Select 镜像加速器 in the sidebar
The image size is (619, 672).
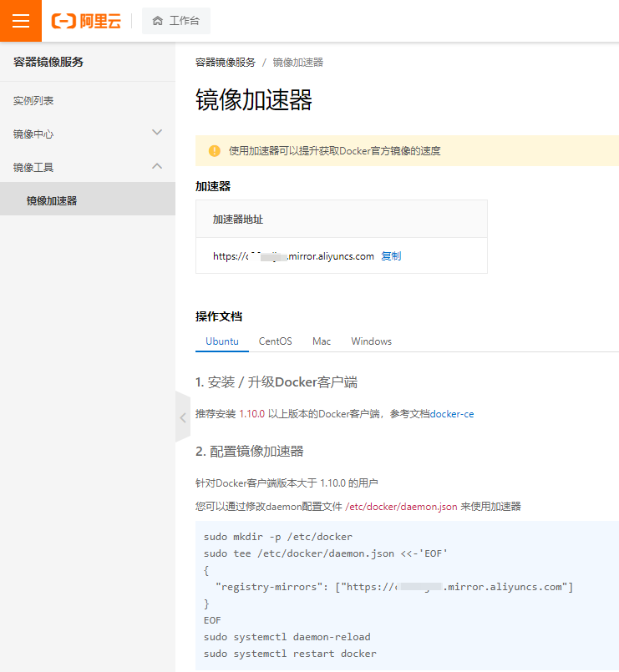pyautogui.click(x=88, y=199)
